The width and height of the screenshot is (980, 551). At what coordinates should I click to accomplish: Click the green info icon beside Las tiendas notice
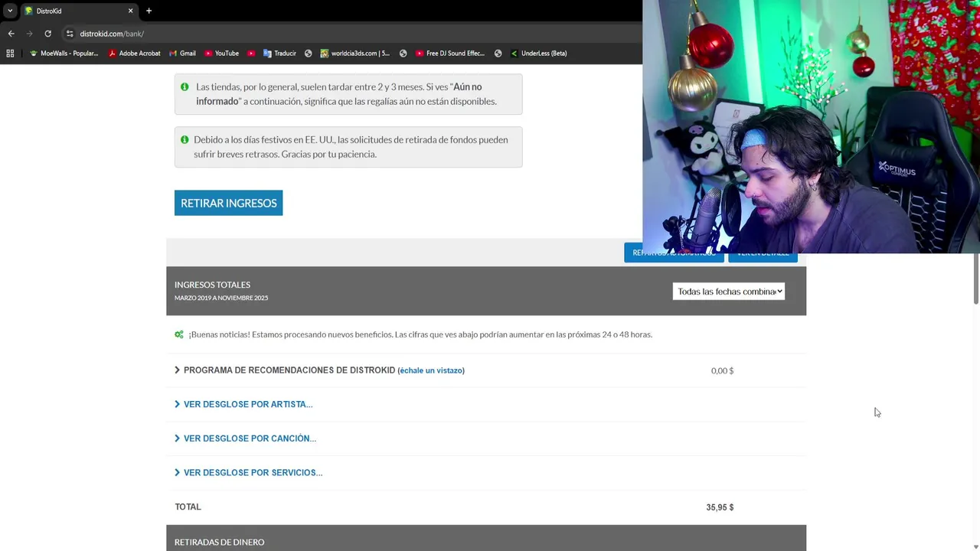[x=185, y=87]
